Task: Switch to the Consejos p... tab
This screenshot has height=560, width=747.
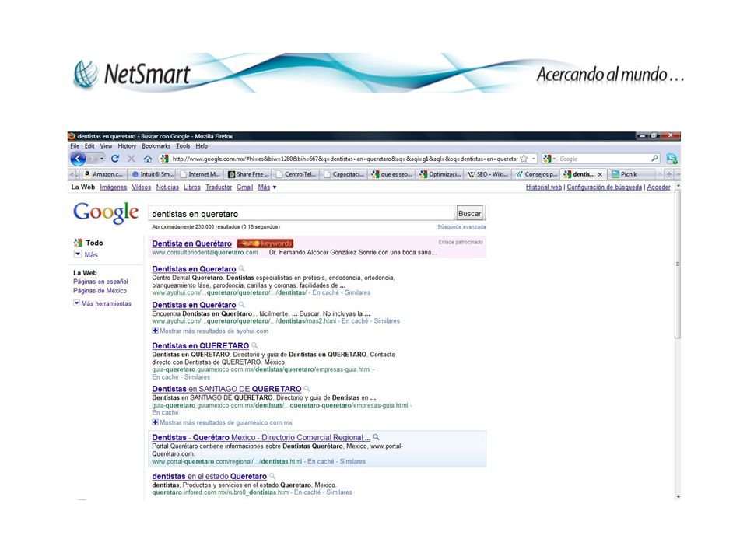Action: click(536, 174)
